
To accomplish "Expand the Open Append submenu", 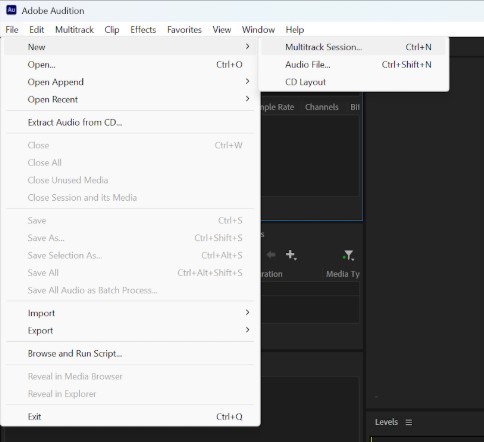I will click(130, 82).
